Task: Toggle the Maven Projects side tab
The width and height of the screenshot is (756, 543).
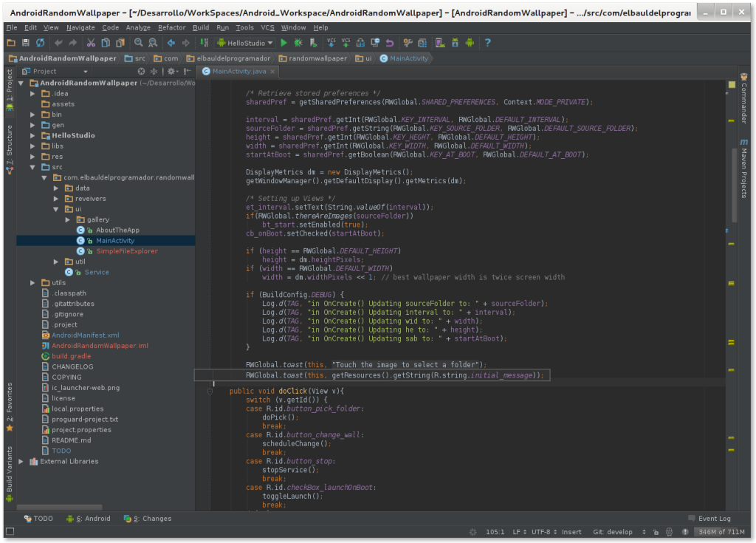Action: (x=744, y=168)
